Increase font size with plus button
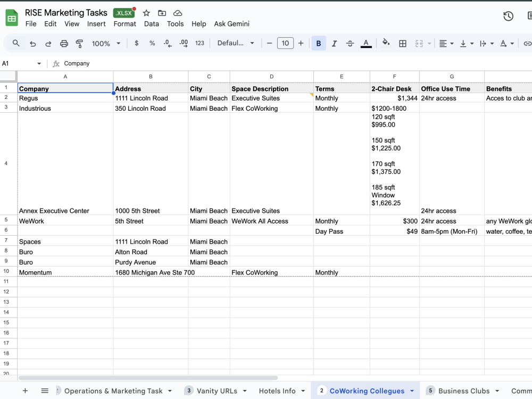Image resolution: width=532 pixels, height=399 pixels. coord(301,43)
